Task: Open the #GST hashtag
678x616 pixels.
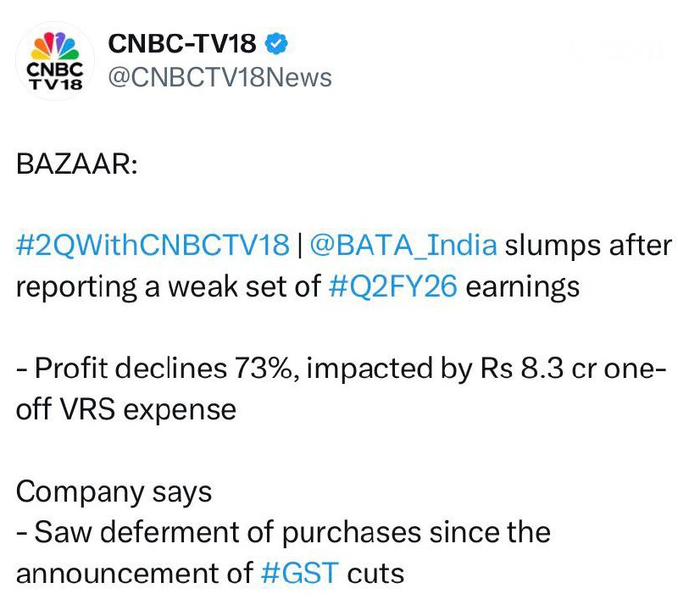Action: [x=300, y=573]
